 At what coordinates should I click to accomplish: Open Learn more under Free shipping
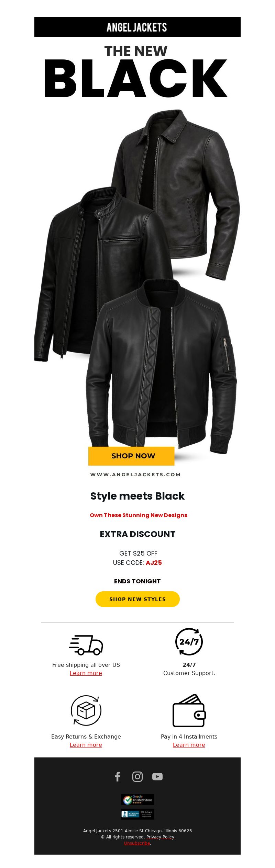[x=86, y=673]
